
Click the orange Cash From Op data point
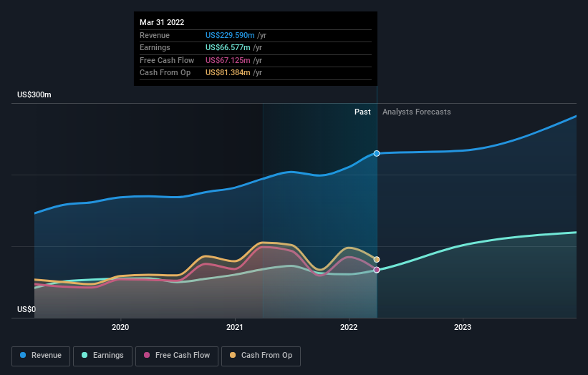(377, 260)
